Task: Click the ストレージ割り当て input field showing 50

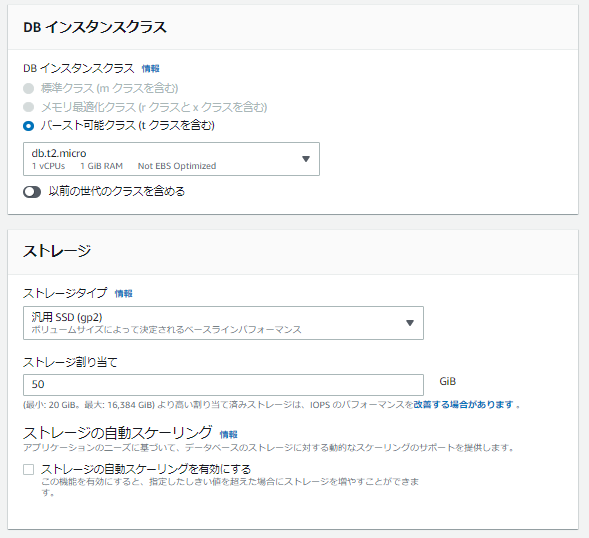Action: point(223,385)
